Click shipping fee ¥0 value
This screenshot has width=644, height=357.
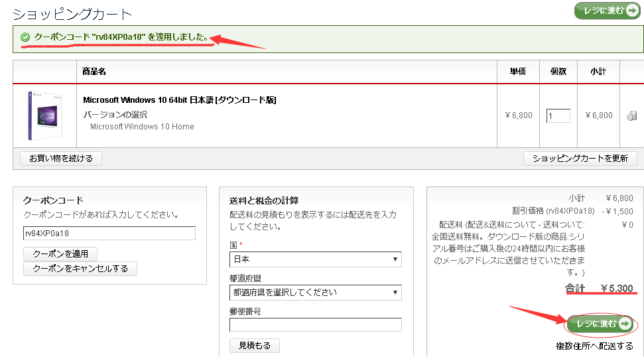tap(627, 225)
